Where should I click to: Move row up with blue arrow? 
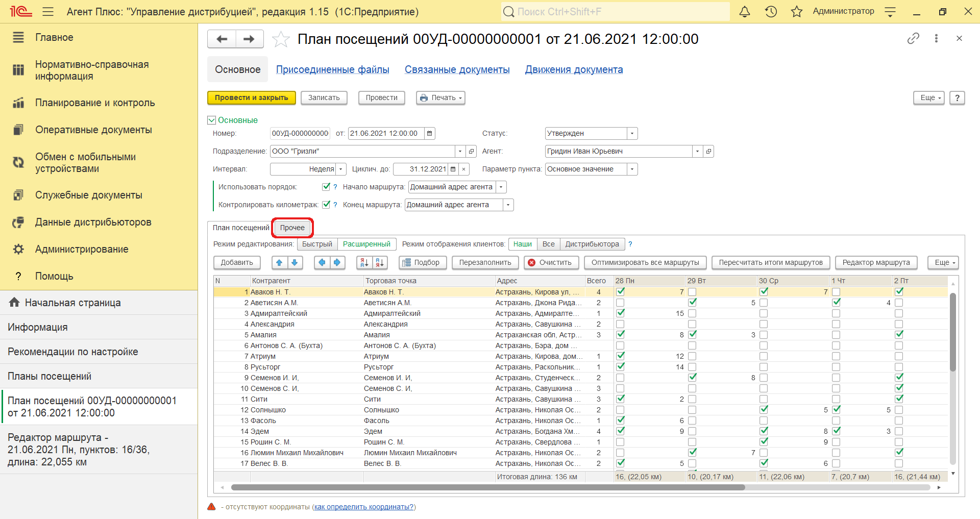(x=279, y=262)
